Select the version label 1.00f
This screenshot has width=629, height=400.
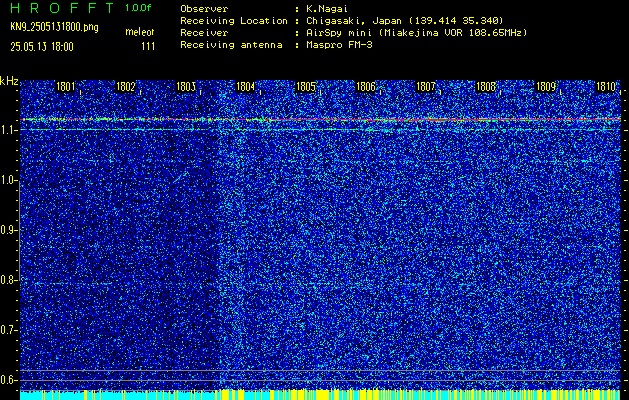tap(138, 8)
